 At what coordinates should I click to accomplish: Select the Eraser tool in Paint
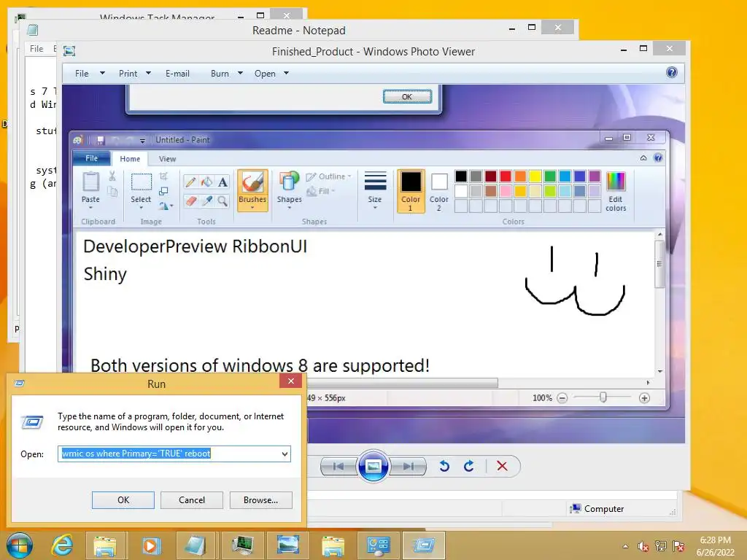tap(190, 201)
